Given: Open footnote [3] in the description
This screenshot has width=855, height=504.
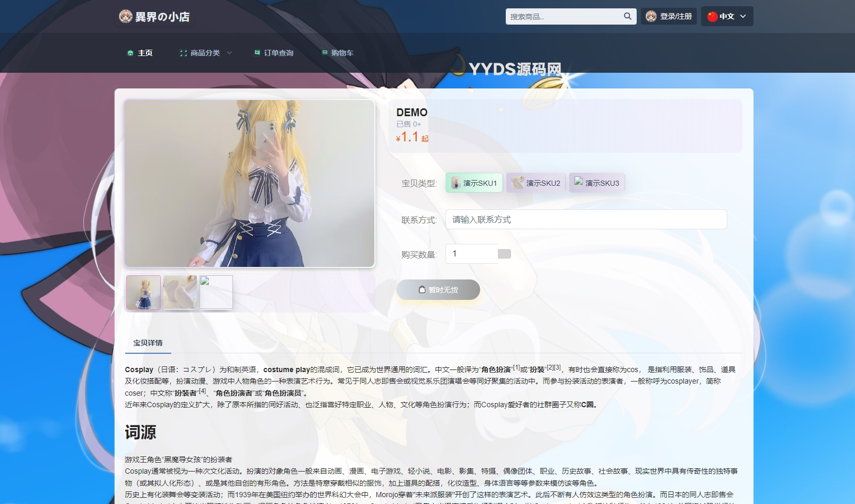Looking at the screenshot, I should coord(558,367).
